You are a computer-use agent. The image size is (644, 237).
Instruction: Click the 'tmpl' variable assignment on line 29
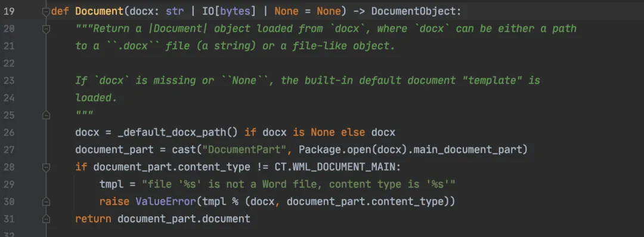112,184
